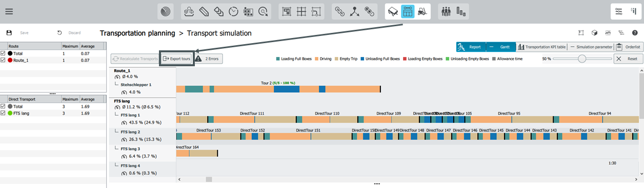Click the first chain link icon

tap(339, 11)
